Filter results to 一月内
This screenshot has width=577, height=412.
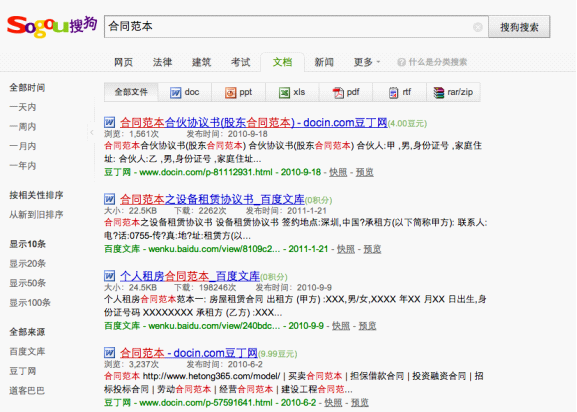pos(23,146)
